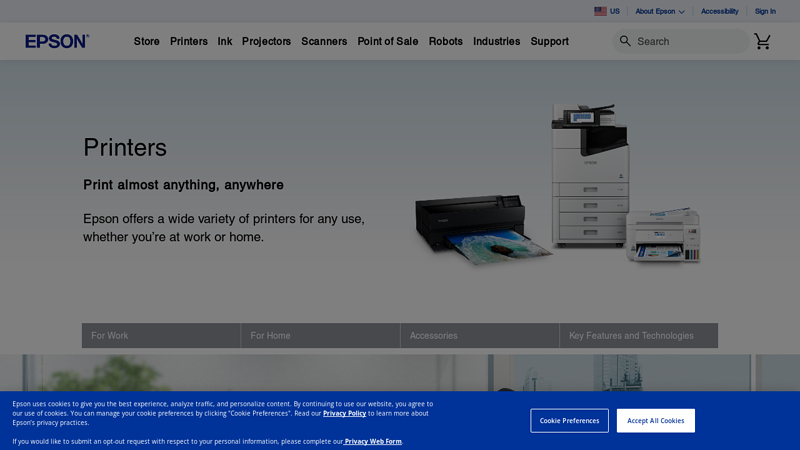Click the Epson logo
Viewport: 800px width, 450px height.
57,41
